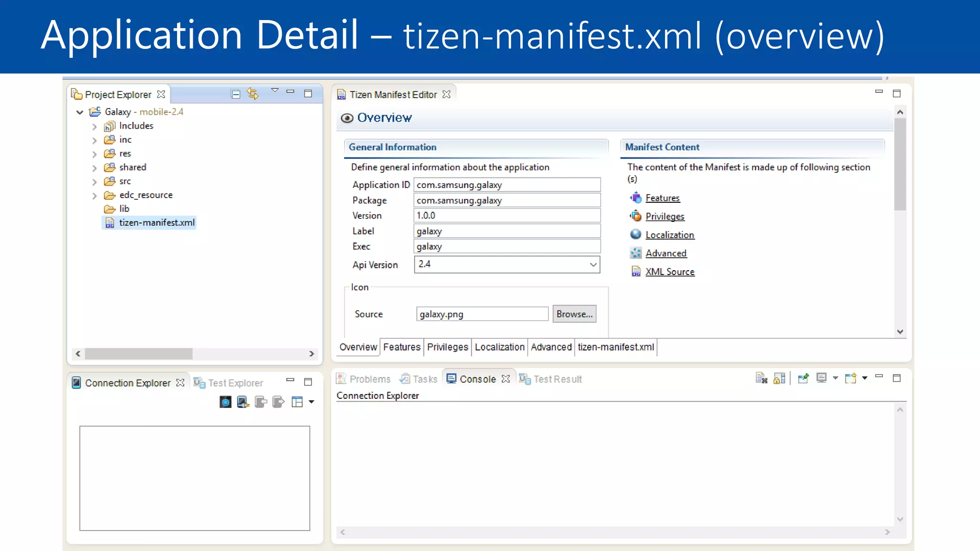Click the Label input field
The width and height of the screenshot is (980, 551).
click(x=507, y=231)
